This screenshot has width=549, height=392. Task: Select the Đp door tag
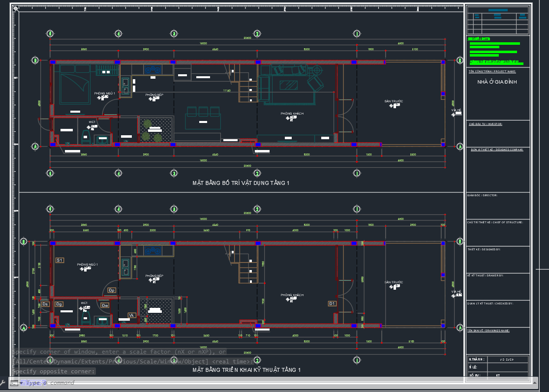coord(112,290)
